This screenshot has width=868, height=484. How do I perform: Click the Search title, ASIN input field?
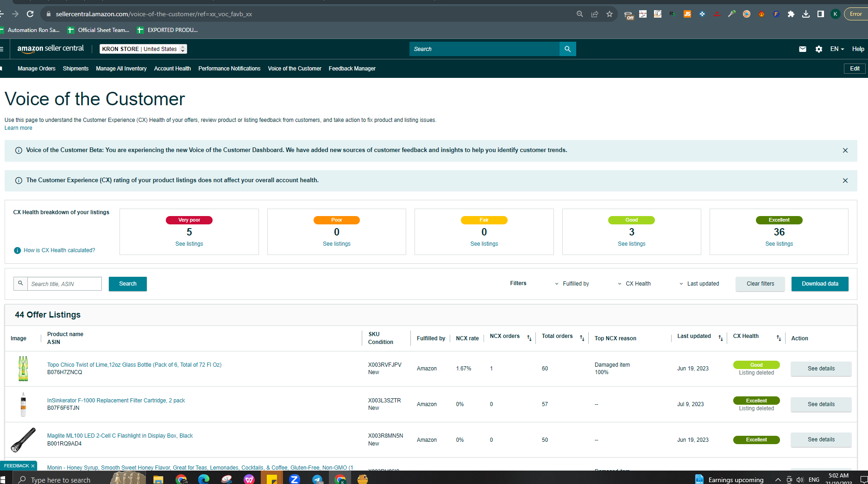tap(64, 284)
